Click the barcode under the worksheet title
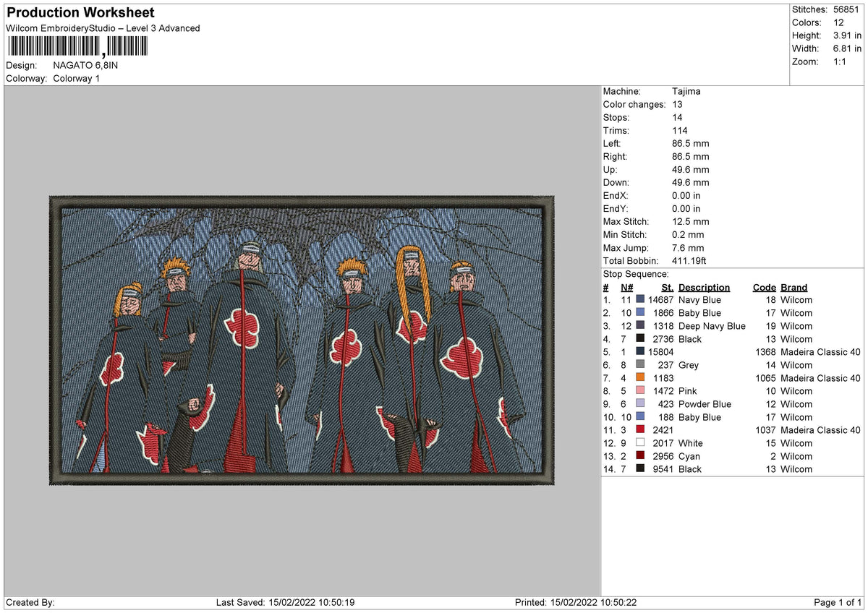The width and height of the screenshot is (868, 613). point(77,47)
